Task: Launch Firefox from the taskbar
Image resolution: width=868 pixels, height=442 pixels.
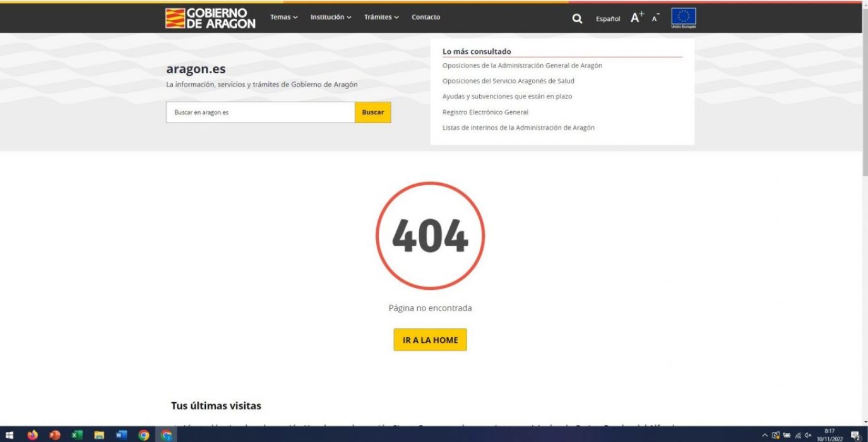Action: point(32,434)
